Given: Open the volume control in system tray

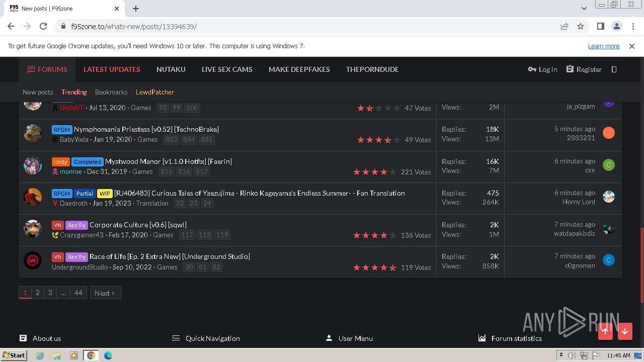Looking at the screenshot, I should [x=572, y=355].
